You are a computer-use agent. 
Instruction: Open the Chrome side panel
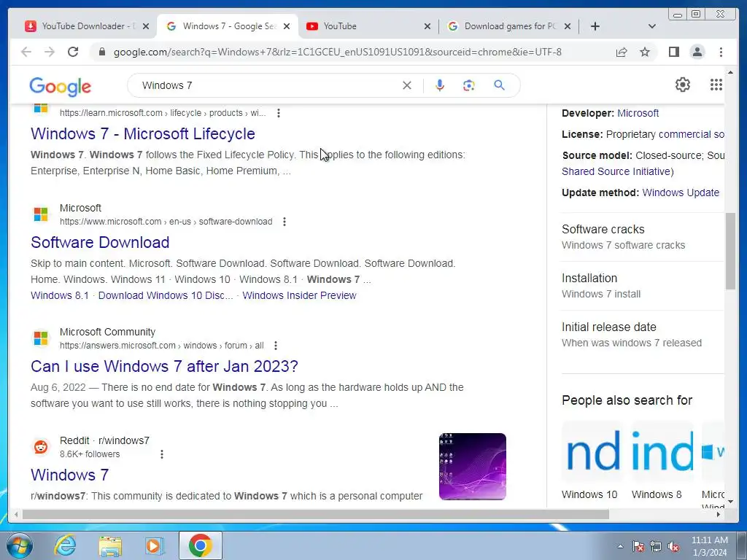point(673,52)
